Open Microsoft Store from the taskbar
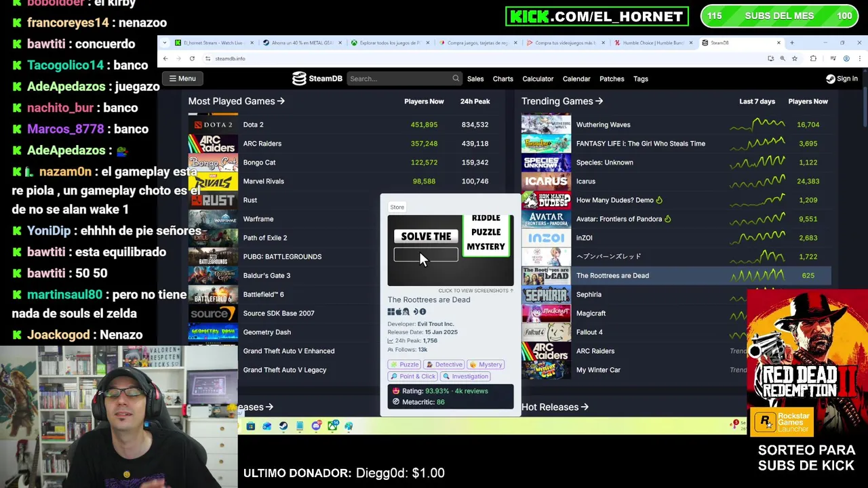The width and height of the screenshot is (868, 488). tap(250, 426)
